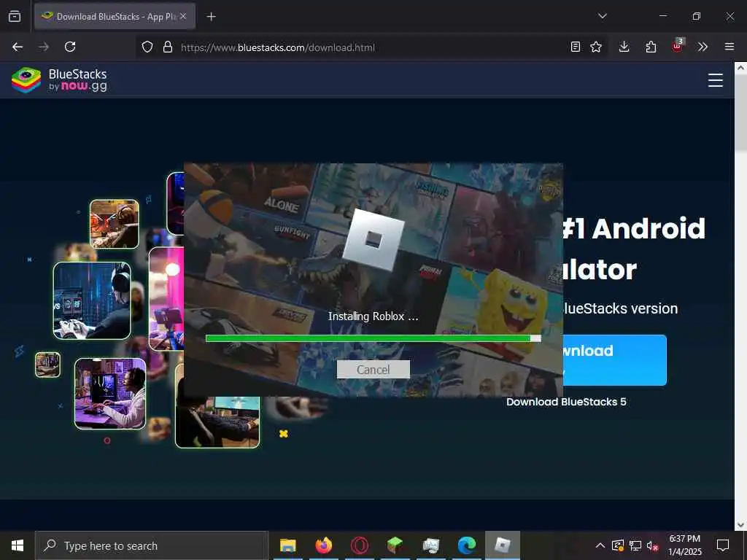Open the Download BlueStacks 5 link
747x560 pixels.
pos(566,402)
